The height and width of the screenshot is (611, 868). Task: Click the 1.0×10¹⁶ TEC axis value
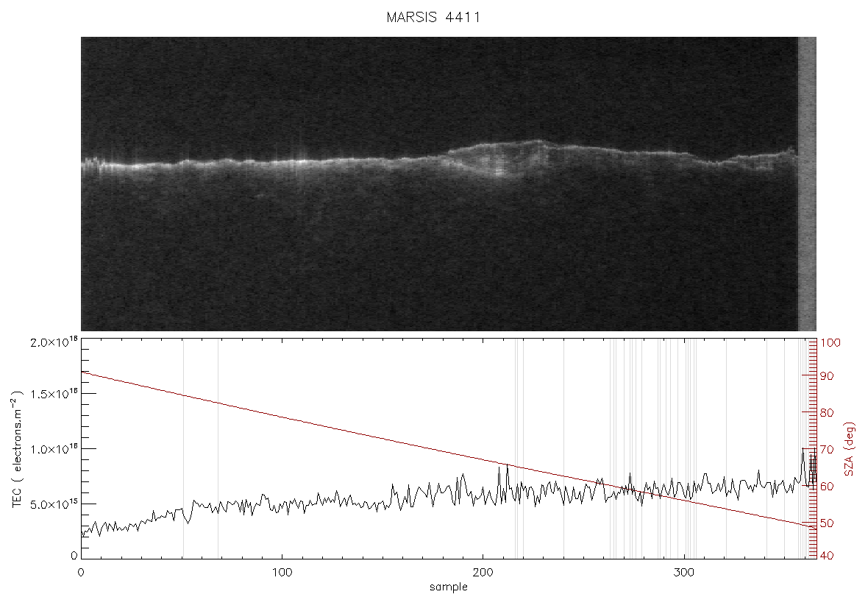[54, 449]
